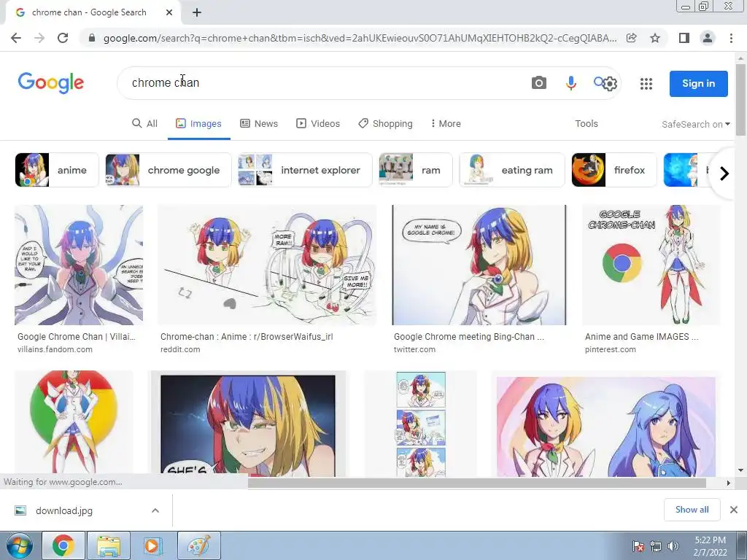The width and height of the screenshot is (747, 560).
Task: Bookmark this page with the star
Action: tap(656, 38)
